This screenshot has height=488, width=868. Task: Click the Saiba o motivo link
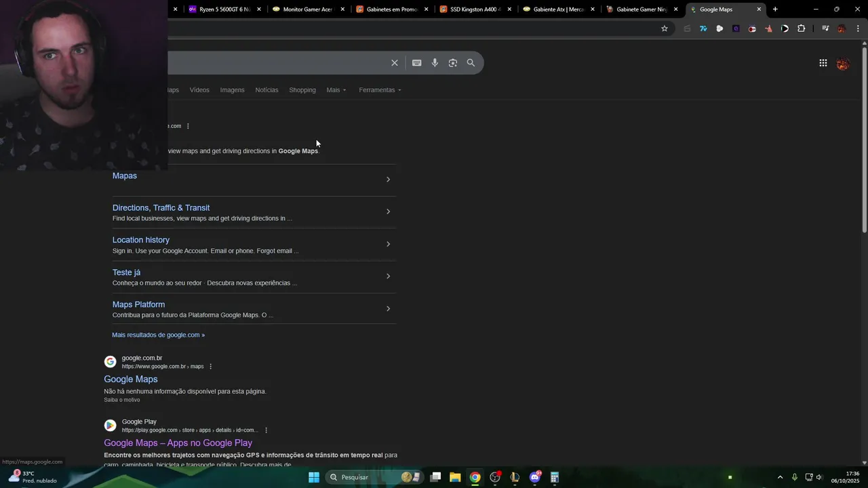pos(122,400)
